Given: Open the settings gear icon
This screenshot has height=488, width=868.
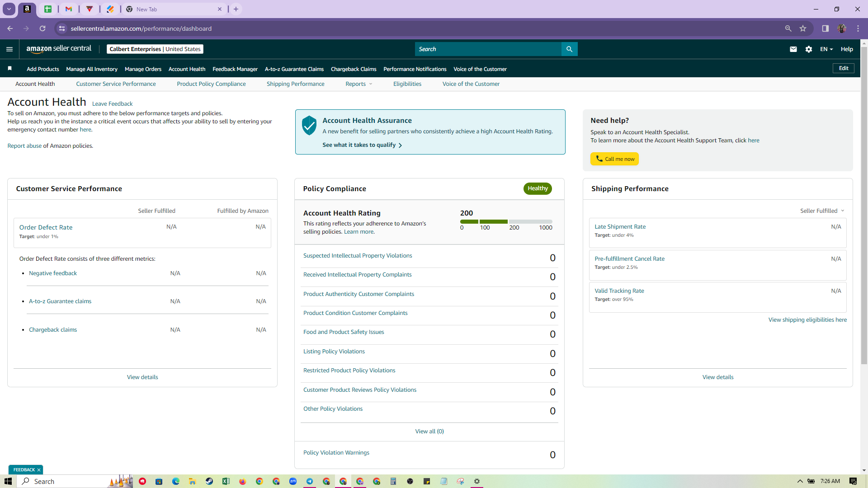Looking at the screenshot, I should (809, 49).
